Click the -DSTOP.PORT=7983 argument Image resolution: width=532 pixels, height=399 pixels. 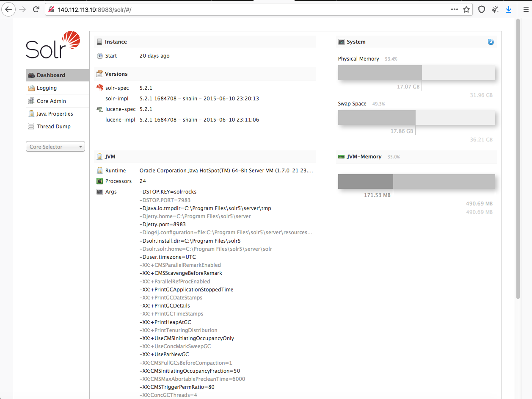pyautogui.click(x=165, y=200)
